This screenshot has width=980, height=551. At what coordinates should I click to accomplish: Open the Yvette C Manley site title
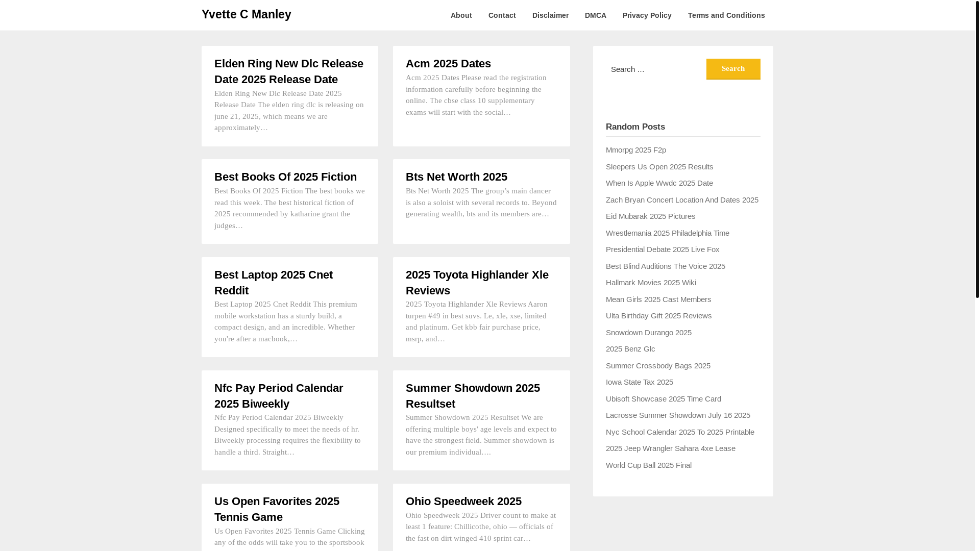point(246,14)
